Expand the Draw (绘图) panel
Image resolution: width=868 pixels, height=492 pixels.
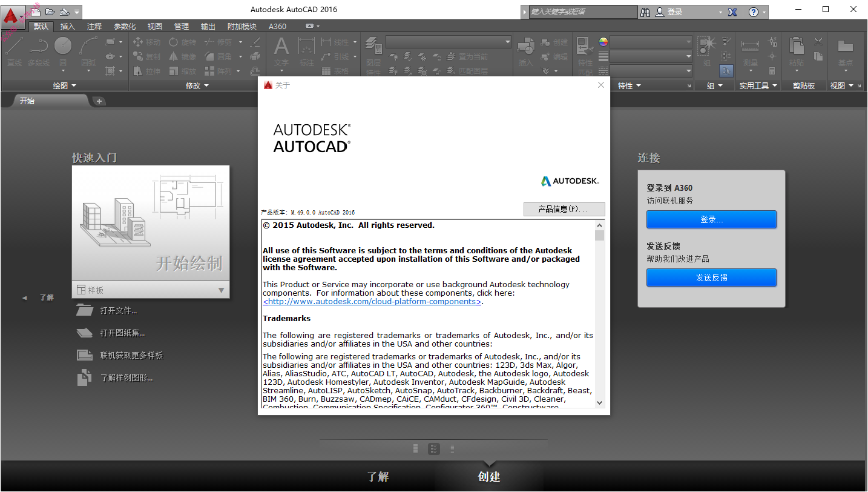(x=64, y=86)
